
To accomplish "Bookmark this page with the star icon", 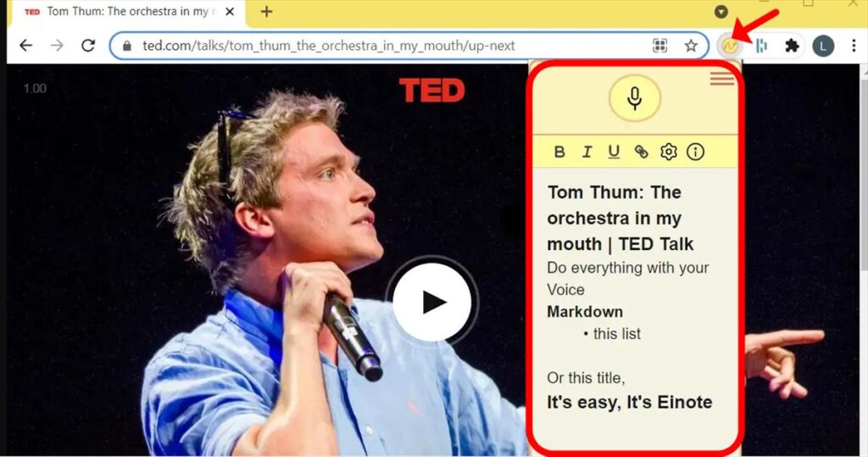I will coord(690,46).
